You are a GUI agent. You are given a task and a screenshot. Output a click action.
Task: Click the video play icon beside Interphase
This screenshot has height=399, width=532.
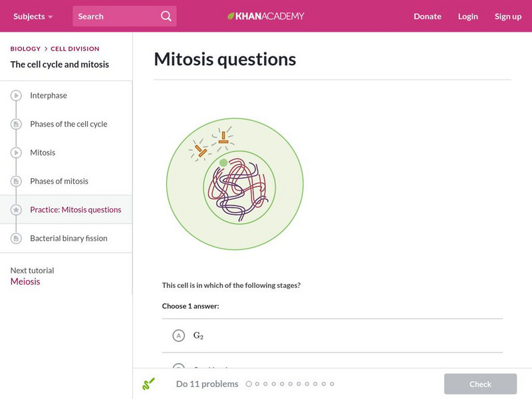coord(17,96)
